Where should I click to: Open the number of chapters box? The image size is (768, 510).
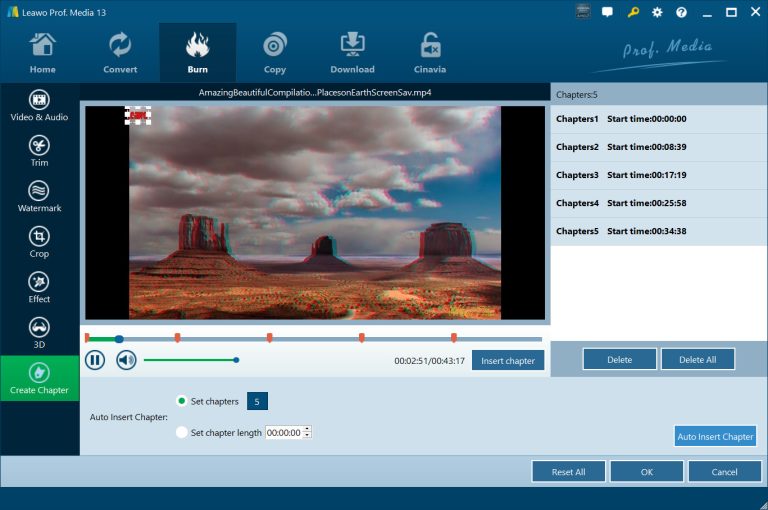(257, 401)
